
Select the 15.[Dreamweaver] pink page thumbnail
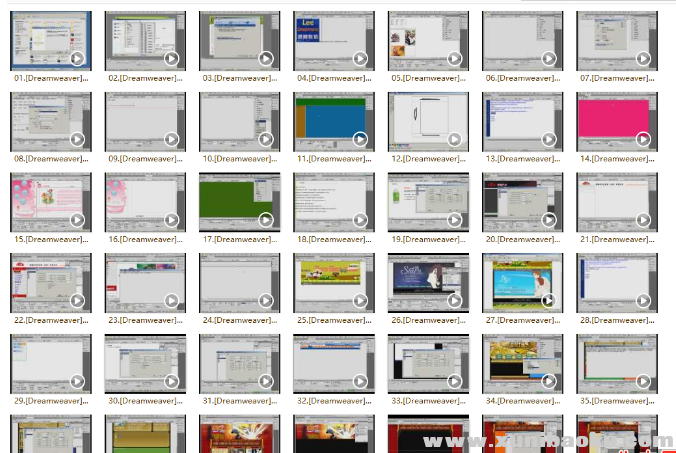[50, 201]
